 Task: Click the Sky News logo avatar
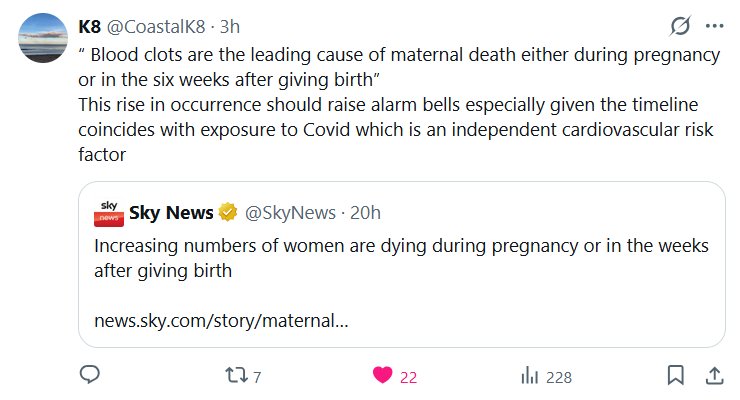pos(108,213)
